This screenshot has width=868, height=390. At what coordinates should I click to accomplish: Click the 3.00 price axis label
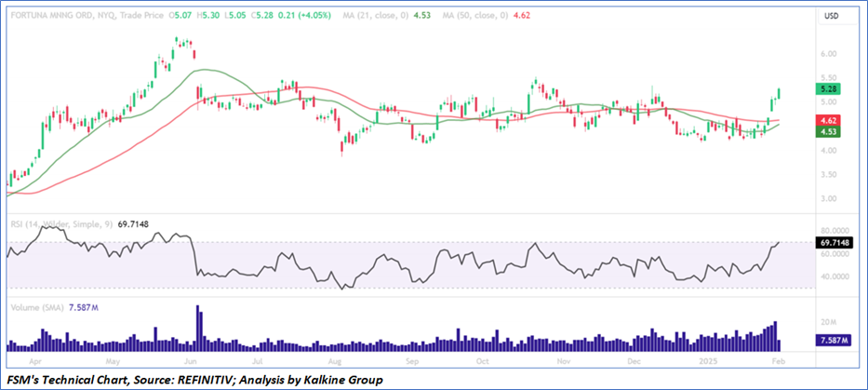pos(829,199)
